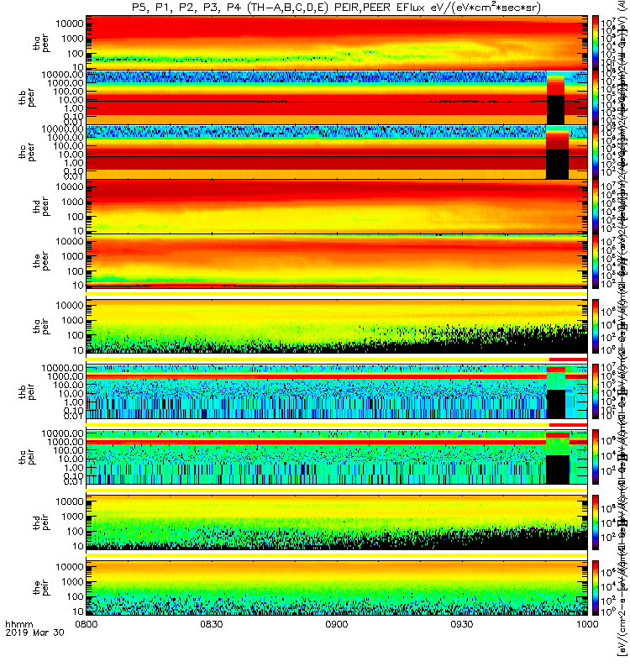This screenshot has width=630, height=672.
Task: Select the "thc peir" y-axis label
Action: 27,457
